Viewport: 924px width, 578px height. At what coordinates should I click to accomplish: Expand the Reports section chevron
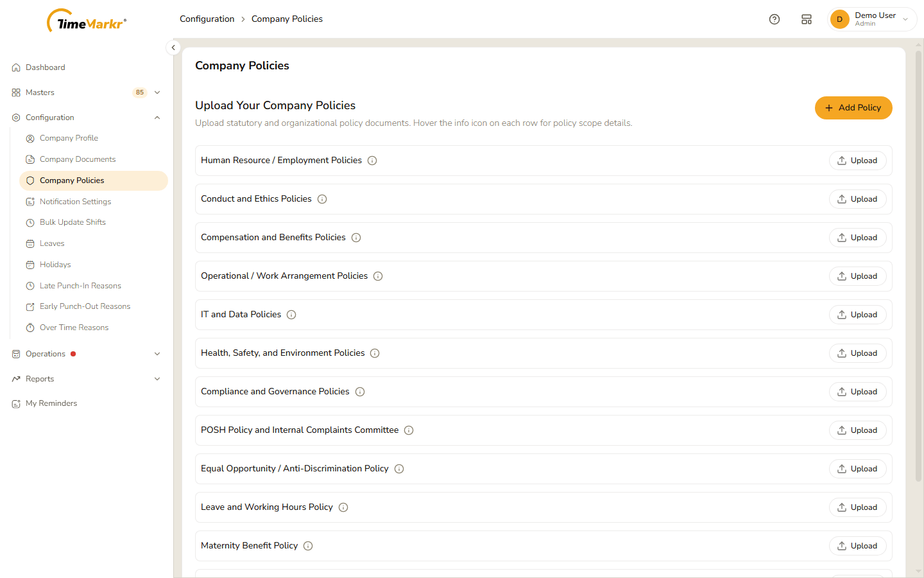(157, 379)
